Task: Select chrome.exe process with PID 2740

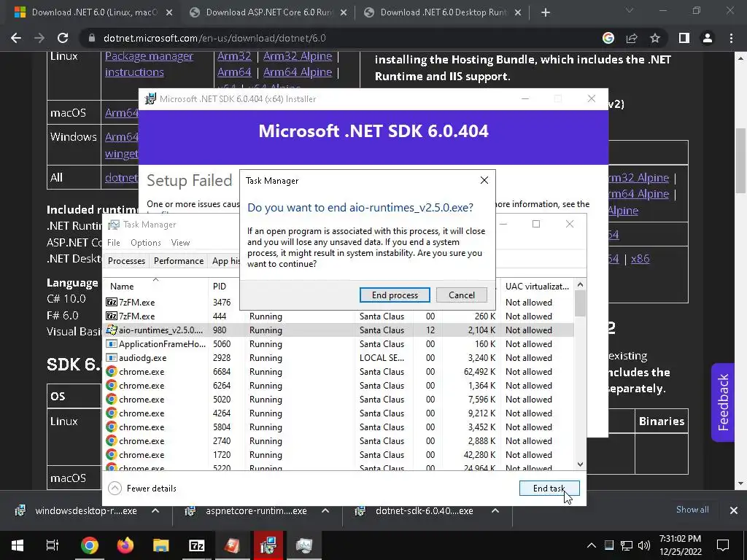Action: [x=338, y=440]
